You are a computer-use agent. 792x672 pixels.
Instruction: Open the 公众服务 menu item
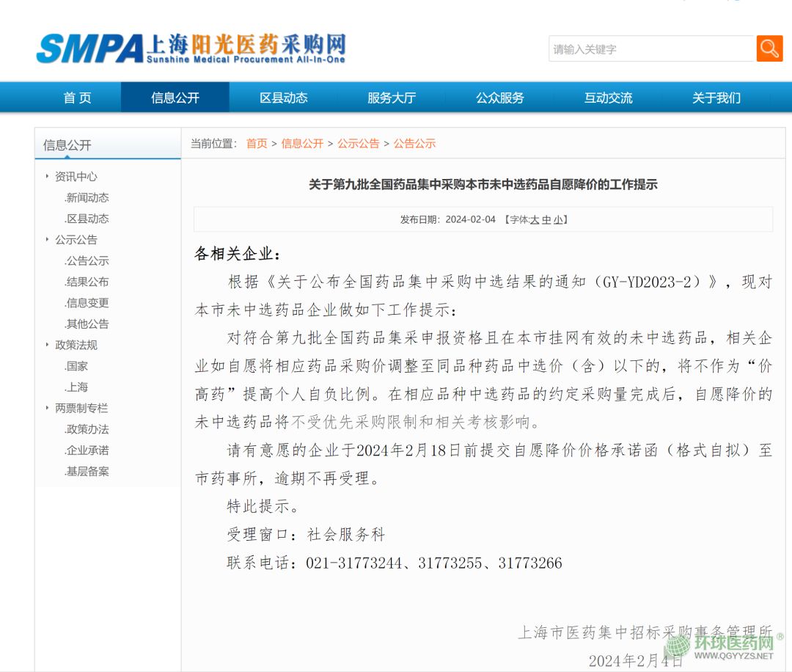[500, 98]
